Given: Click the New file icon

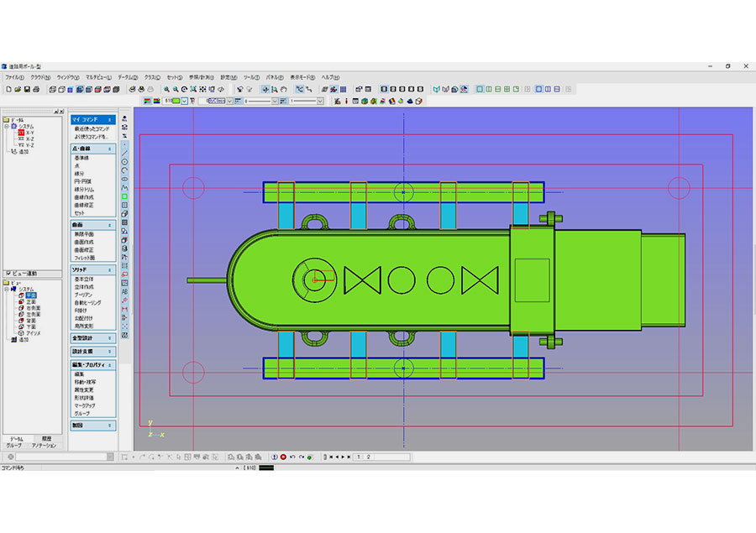Looking at the screenshot, I should 8,88.
